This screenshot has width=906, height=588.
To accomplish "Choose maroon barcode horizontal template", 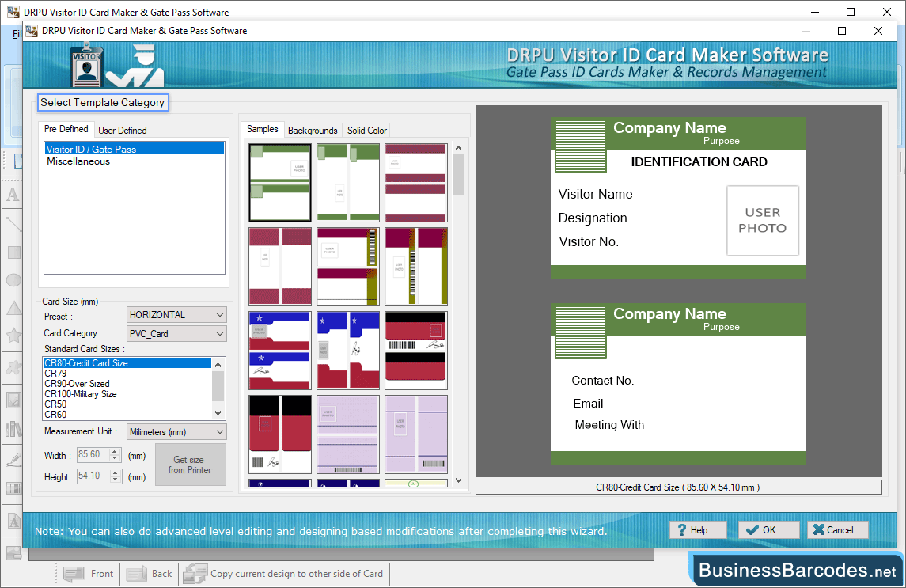I will coord(348,267).
